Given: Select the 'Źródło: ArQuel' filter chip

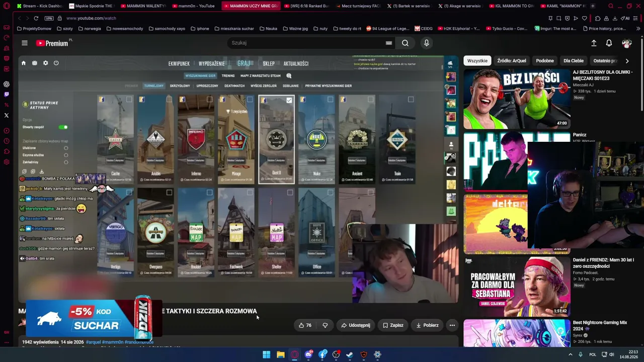Looking at the screenshot, I should pos(511,61).
